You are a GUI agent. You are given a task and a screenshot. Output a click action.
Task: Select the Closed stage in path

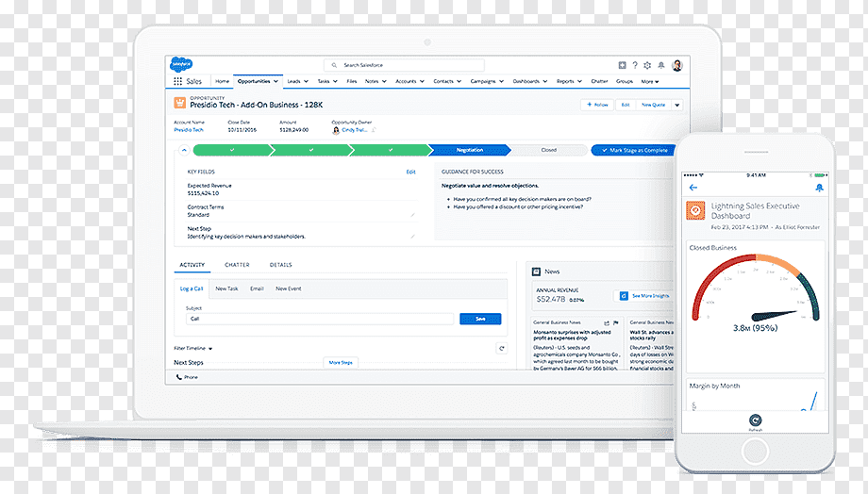coord(548,150)
